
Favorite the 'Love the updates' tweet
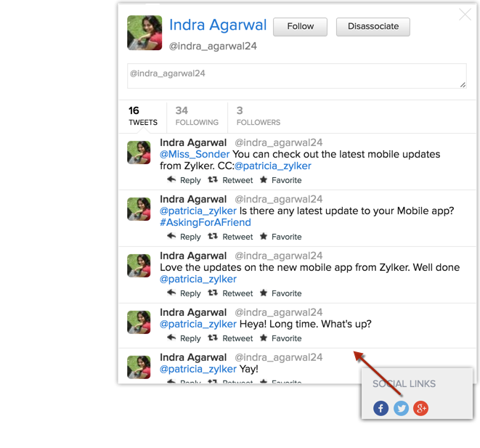point(280,293)
